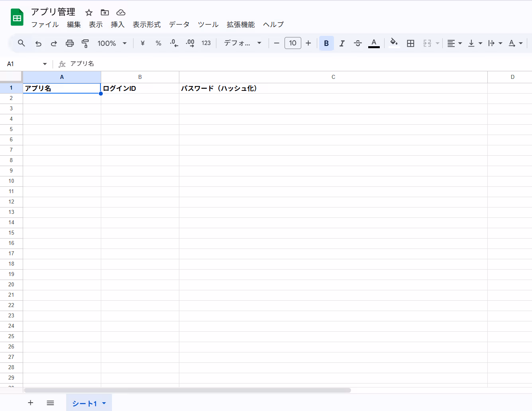Select cell パスワード（ハッシュ化）
The width and height of the screenshot is (532, 411).
pyautogui.click(x=333, y=88)
